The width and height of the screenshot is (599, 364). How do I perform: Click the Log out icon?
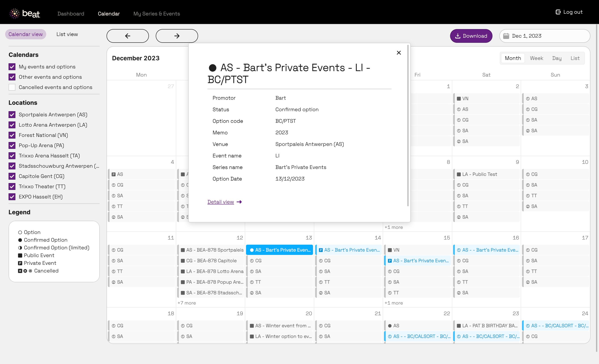coord(558,12)
